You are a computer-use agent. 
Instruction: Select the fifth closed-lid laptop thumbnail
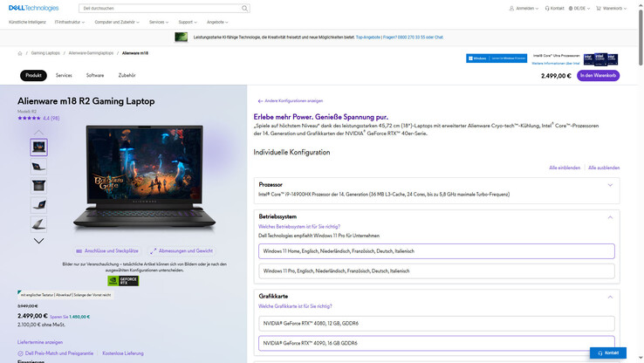point(38,224)
